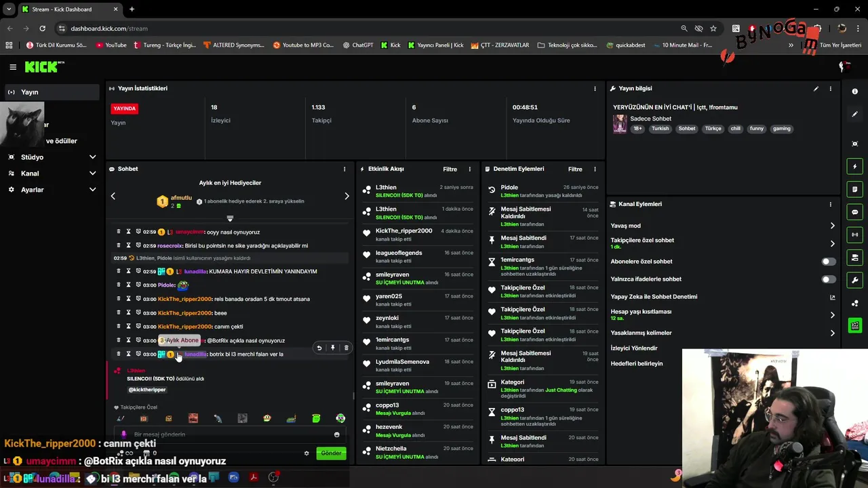The height and width of the screenshot is (488, 868).
Task: Click the wrench sidebar icon
Action: (855, 280)
